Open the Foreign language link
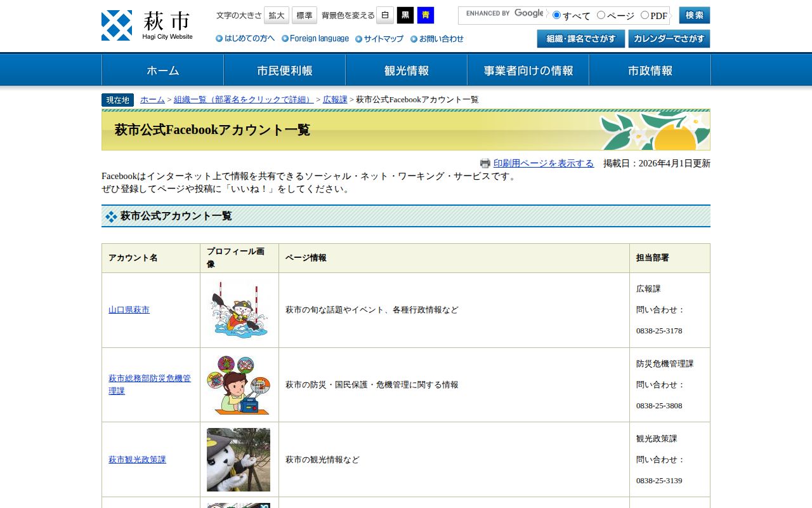This screenshot has height=508, width=812. coord(315,39)
